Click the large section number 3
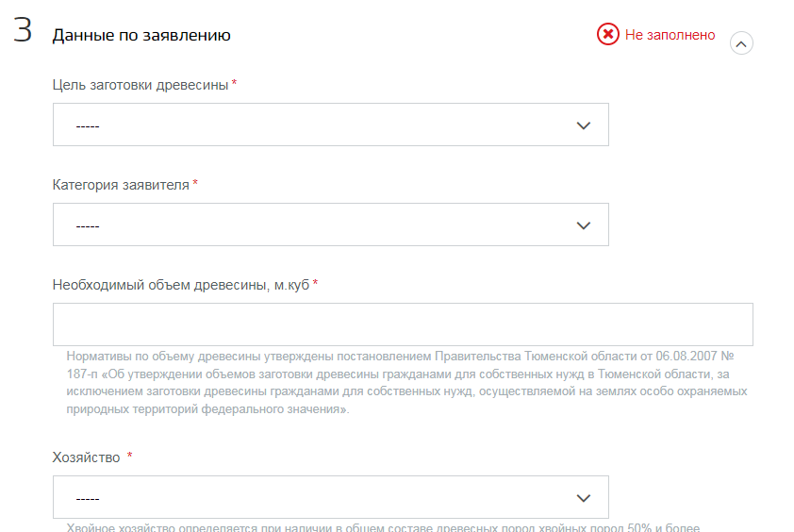The height and width of the screenshot is (532, 794). [23, 31]
